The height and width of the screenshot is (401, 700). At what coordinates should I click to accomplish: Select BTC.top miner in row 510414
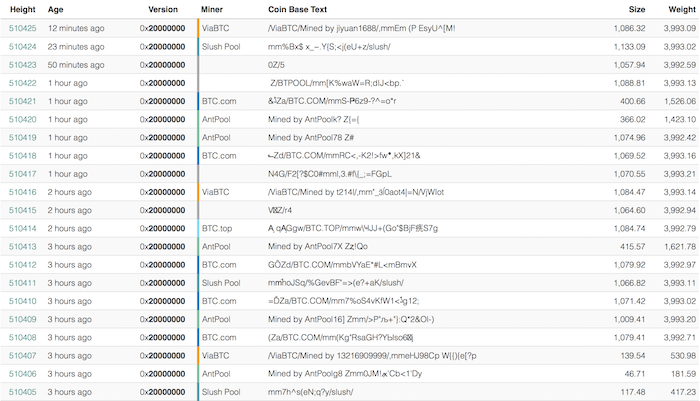pyautogui.click(x=217, y=229)
